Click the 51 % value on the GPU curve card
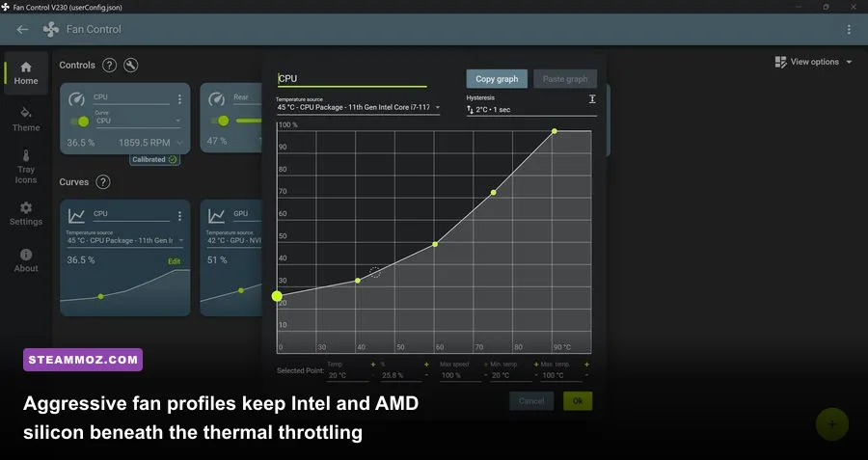 217,259
